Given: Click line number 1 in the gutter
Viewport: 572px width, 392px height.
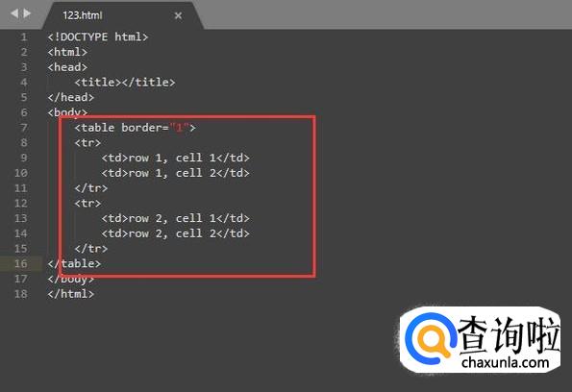Looking at the screenshot, I should tap(24, 37).
